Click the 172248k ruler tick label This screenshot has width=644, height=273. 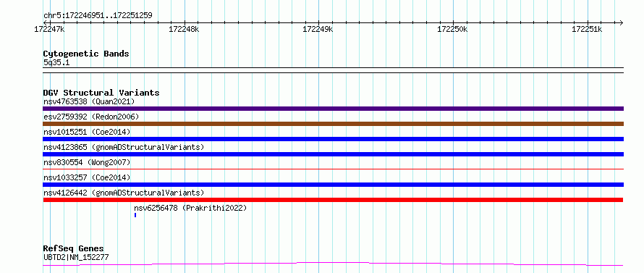(184, 29)
